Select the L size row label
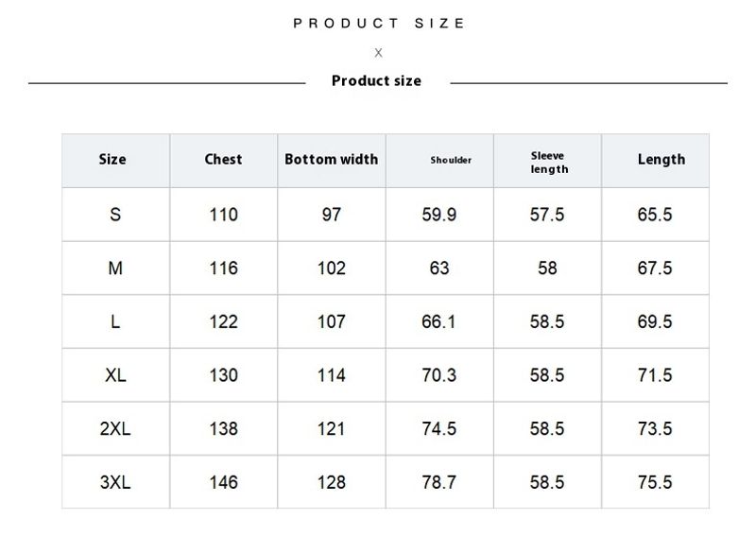The height and width of the screenshot is (536, 756). coord(115,322)
